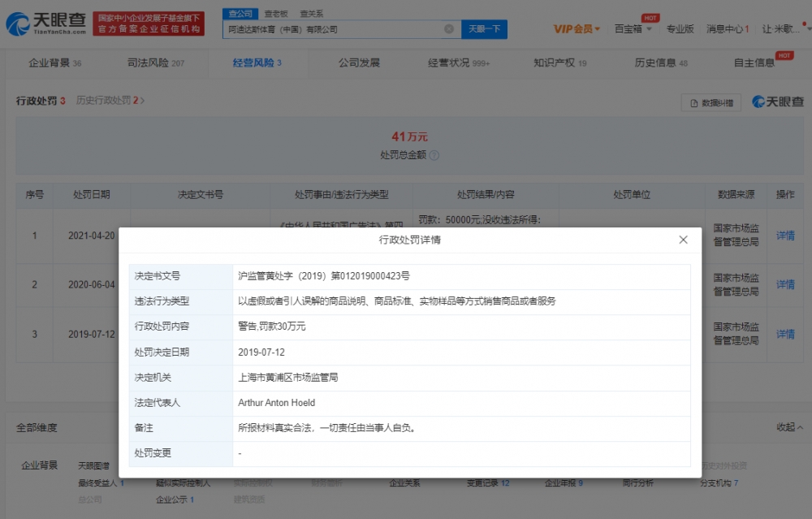Screen dimensions: 812x519
Task: Open the 专业版 link
Action: [x=680, y=29]
